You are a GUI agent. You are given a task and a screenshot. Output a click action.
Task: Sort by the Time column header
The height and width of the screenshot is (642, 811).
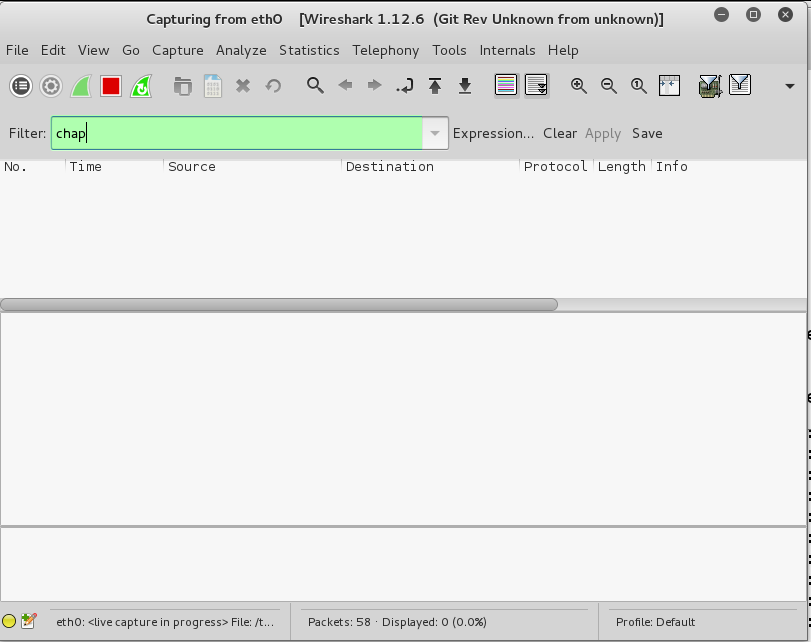115,167
